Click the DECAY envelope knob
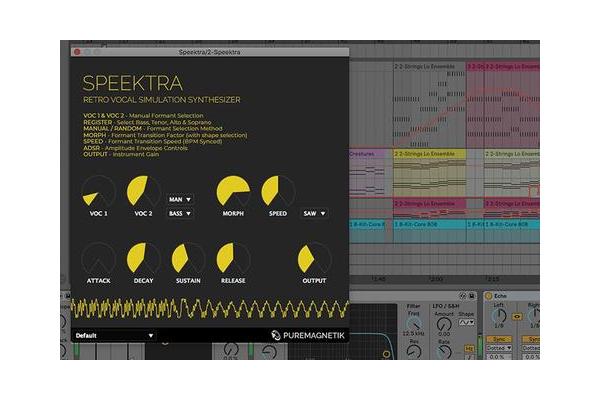The width and height of the screenshot is (600, 400). pyautogui.click(x=143, y=259)
